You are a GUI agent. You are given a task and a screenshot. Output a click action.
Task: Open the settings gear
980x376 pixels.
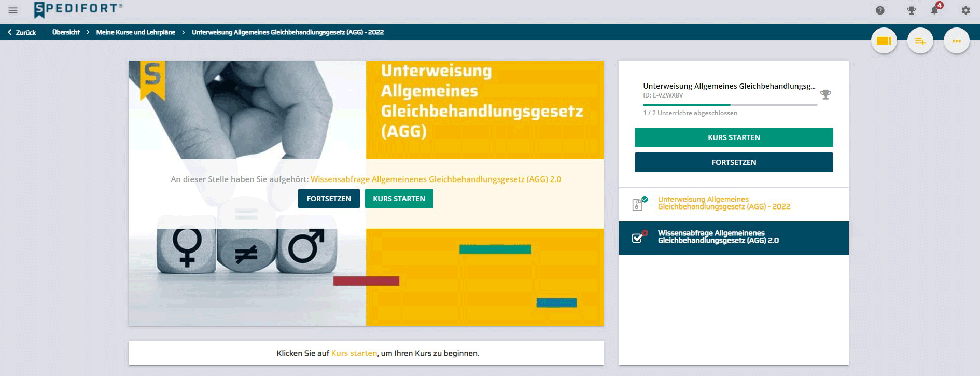965,10
